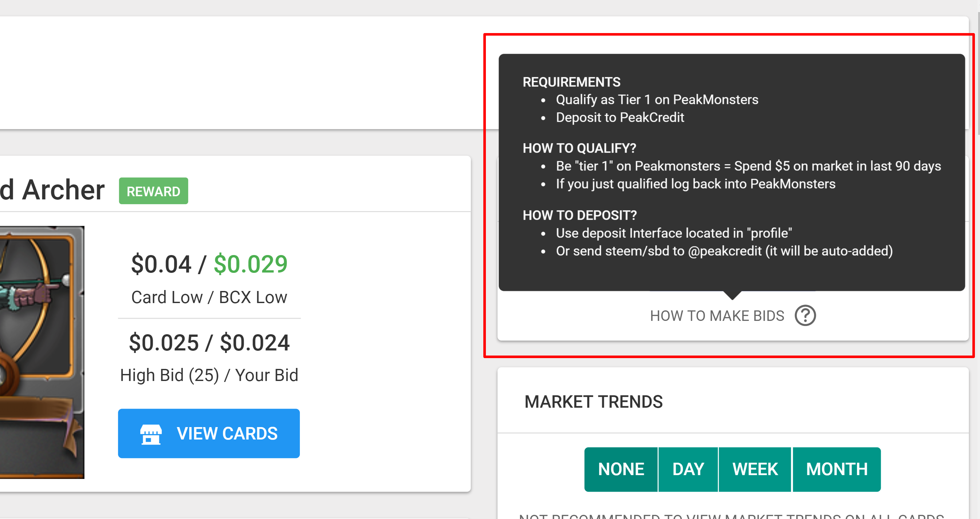Click 'If you just qualified log back' line

coord(695,184)
